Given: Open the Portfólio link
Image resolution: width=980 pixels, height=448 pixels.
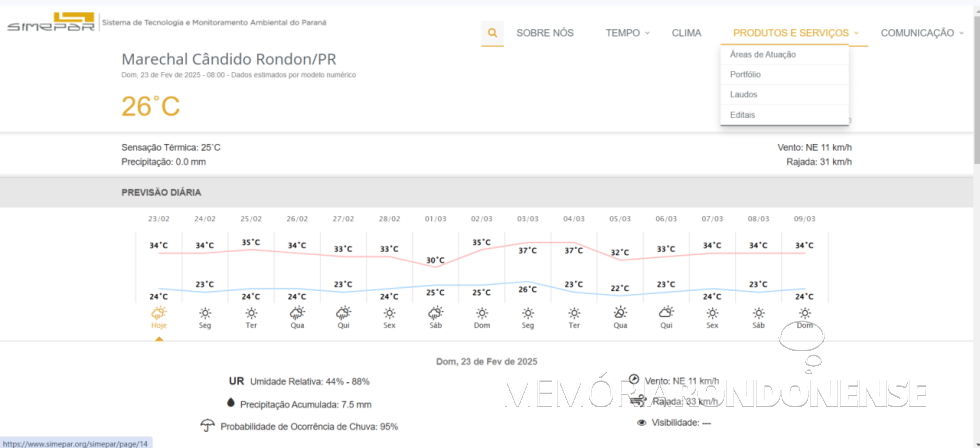Looking at the screenshot, I should coord(745,74).
